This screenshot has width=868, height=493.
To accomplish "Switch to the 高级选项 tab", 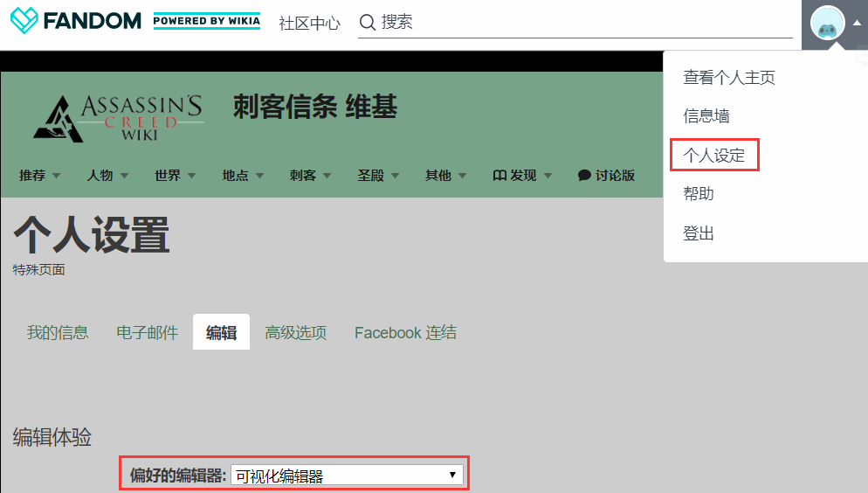I will click(x=296, y=332).
